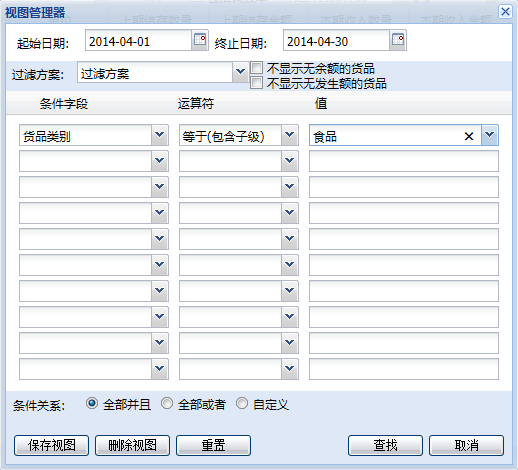Open the start date calendar picker
Image resolution: width=518 pixels, height=470 pixels.
point(200,40)
